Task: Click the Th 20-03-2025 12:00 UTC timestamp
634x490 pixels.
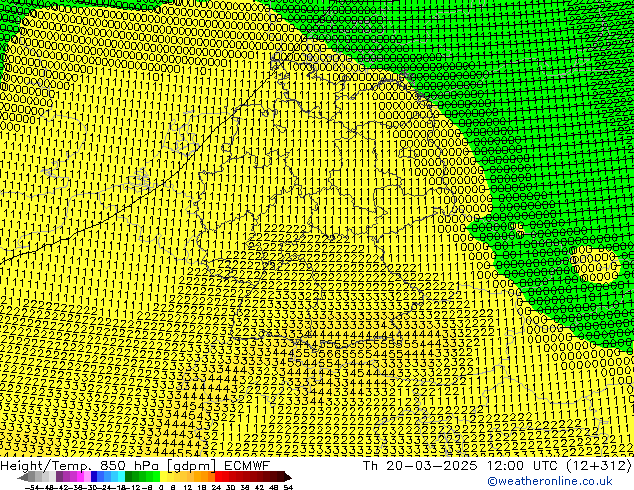Action: click(461, 466)
